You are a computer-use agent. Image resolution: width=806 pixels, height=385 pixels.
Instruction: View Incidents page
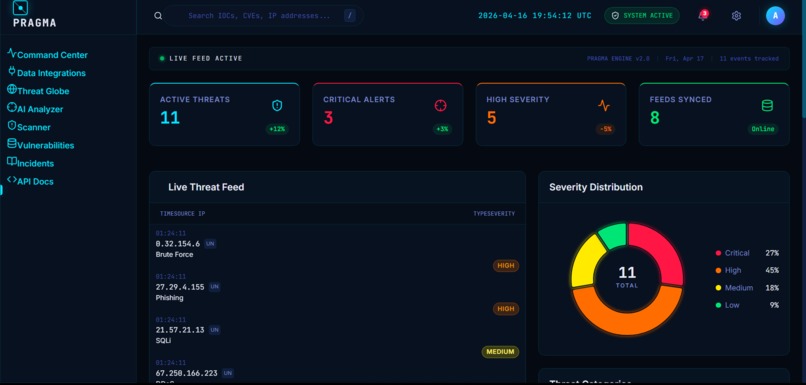click(35, 163)
